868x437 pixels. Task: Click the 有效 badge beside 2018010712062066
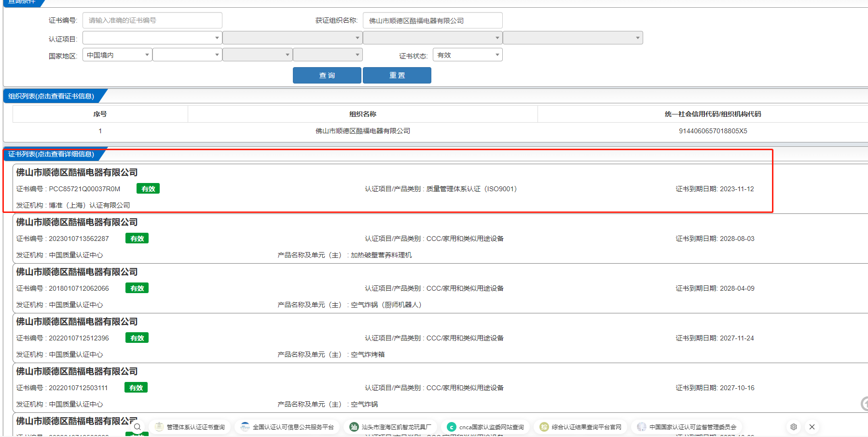point(137,288)
